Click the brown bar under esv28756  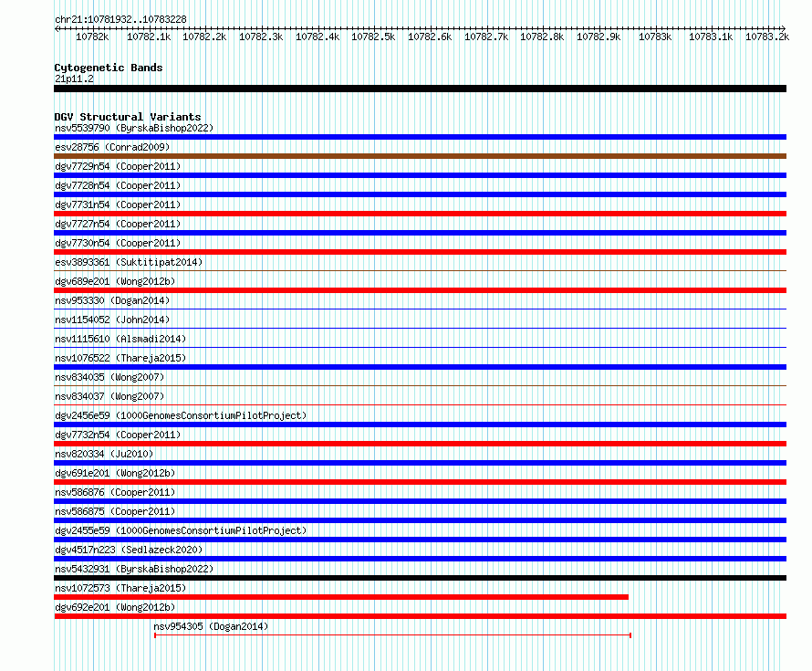[x=420, y=156]
